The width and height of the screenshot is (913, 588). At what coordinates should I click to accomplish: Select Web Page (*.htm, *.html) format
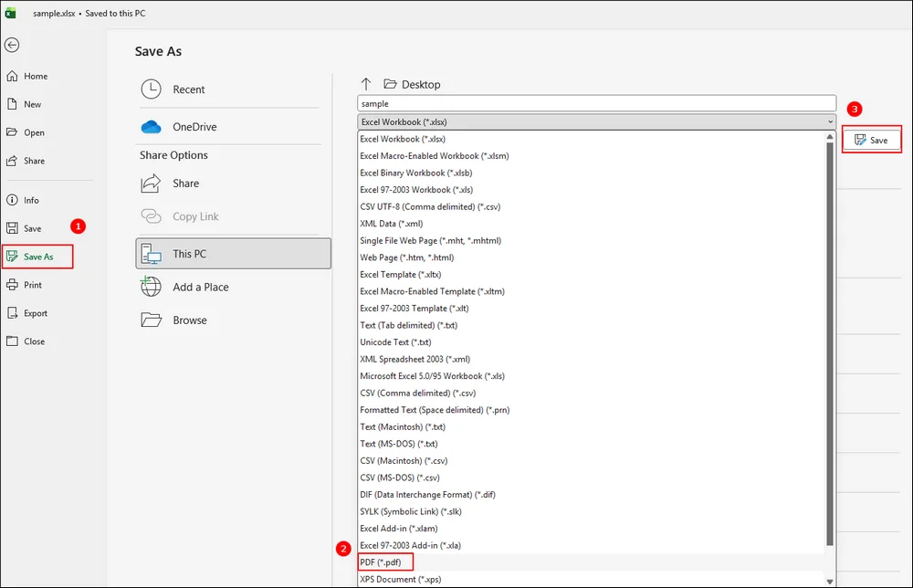click(x=593, y=257)
